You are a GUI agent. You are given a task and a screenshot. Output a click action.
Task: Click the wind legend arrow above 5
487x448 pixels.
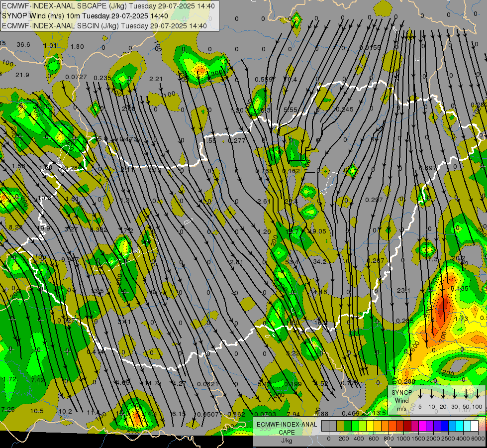(420, 394)
